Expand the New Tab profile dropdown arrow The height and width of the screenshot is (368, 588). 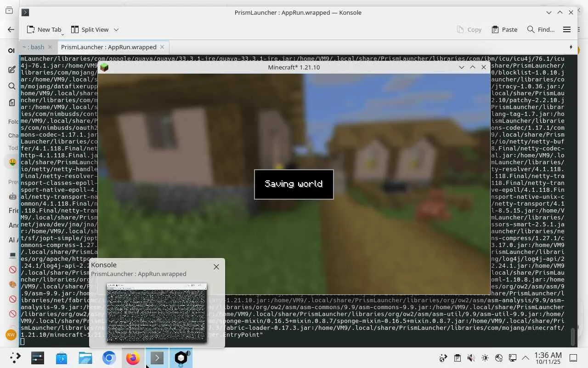click(62, 34)
